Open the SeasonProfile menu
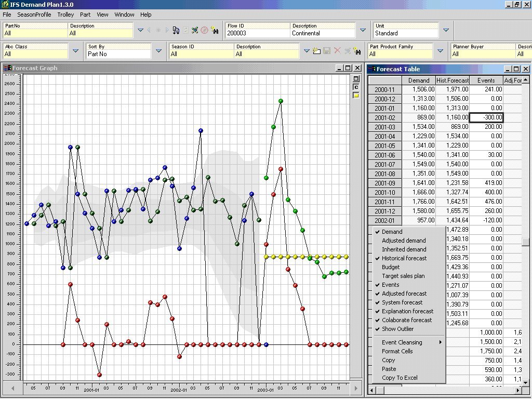 (x=34, y=15)
